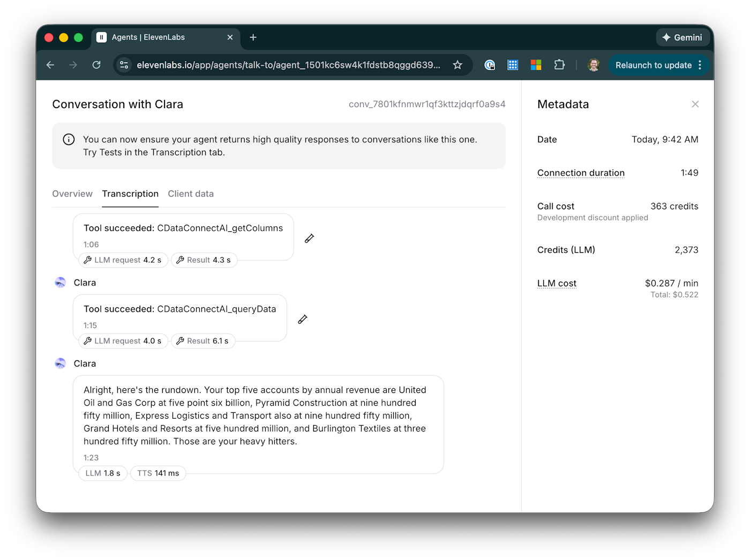Click the blue grid extension icon
The image size is (750, 560).
coord(513,65)
